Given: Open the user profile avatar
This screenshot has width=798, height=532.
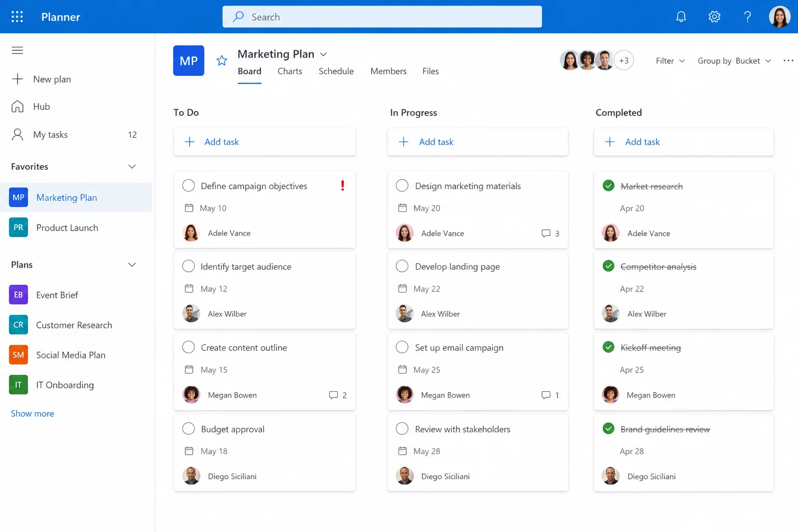Looking at the screenshot, I should pyautogui.click(x=779, y=17).
